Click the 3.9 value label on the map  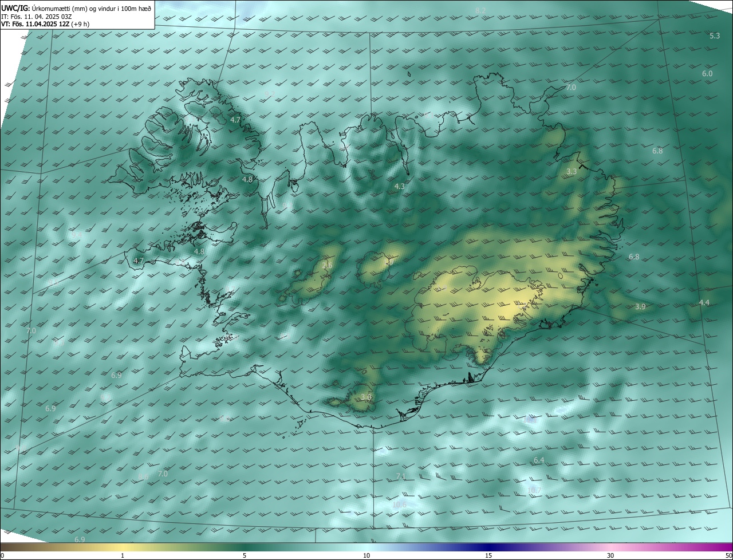coord(640,307)
